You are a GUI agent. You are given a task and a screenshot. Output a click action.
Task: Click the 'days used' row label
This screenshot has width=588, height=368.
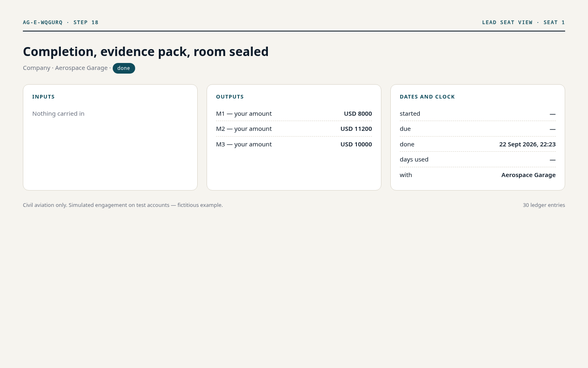tap(414, 159)
